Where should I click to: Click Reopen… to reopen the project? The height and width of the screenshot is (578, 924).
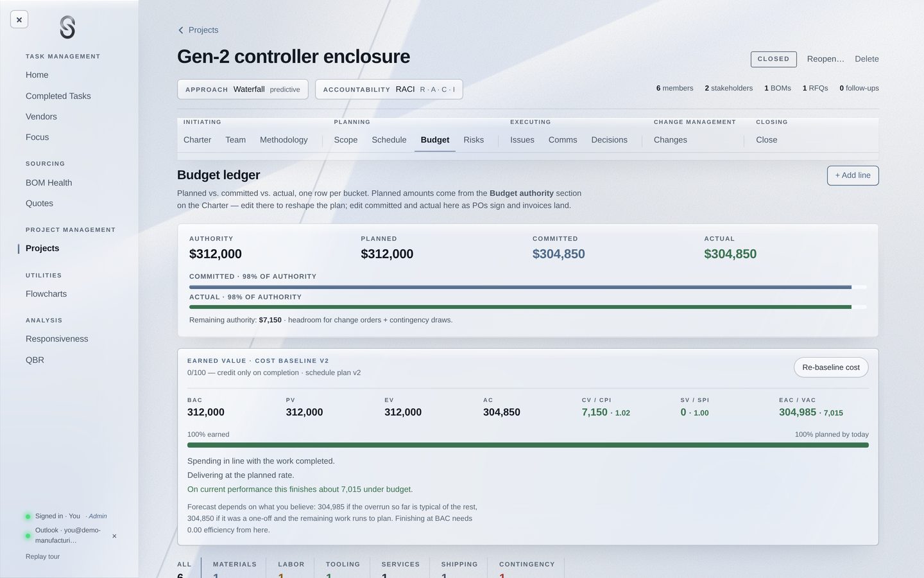point(825,59)
